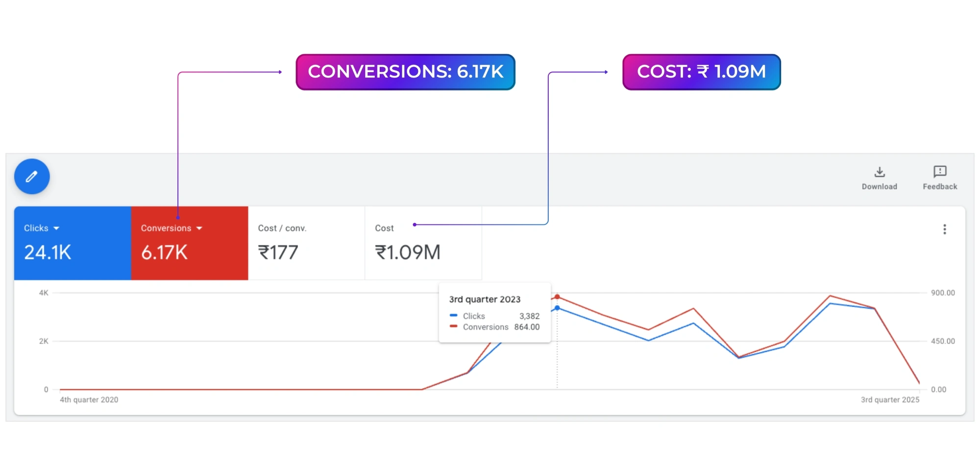Viewport: 980px width, 476px height.
Task: Open the Conversions metric dropdown
Action: (x=199, y=227)
